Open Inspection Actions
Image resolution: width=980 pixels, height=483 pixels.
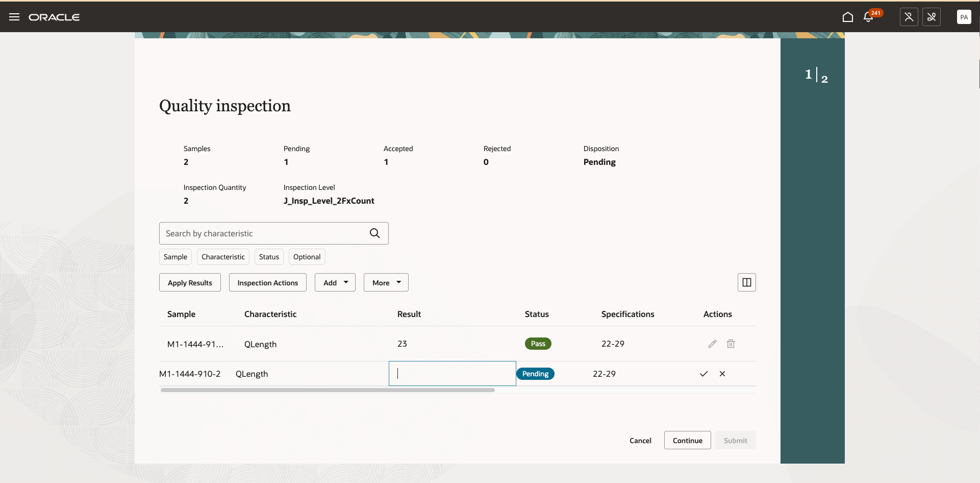268,282
